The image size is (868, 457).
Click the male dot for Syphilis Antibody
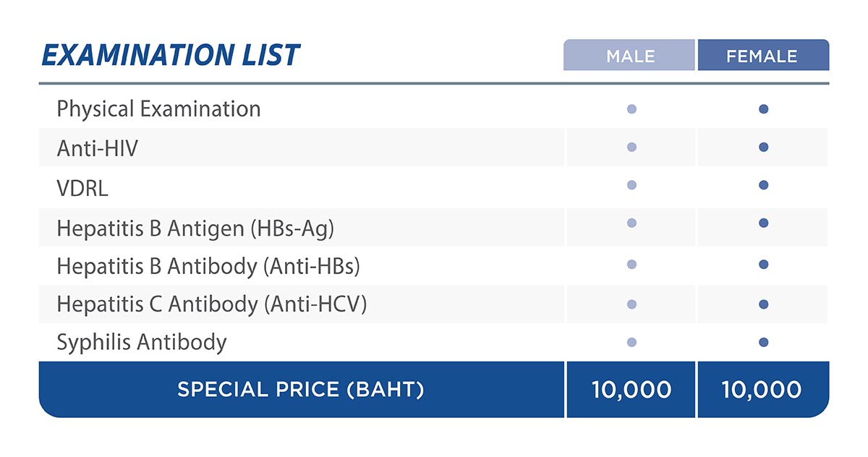pos(631,342)
